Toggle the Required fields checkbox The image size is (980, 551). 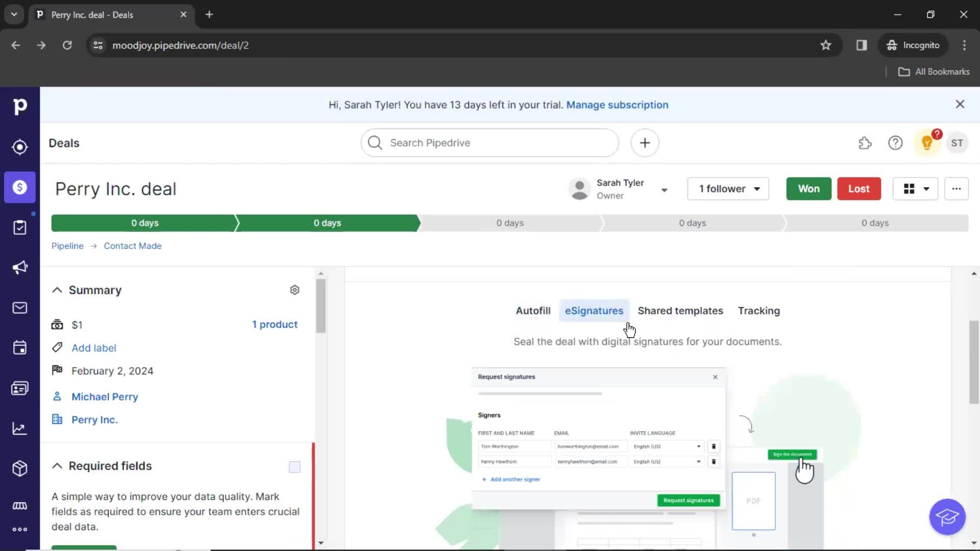point(294,467)
